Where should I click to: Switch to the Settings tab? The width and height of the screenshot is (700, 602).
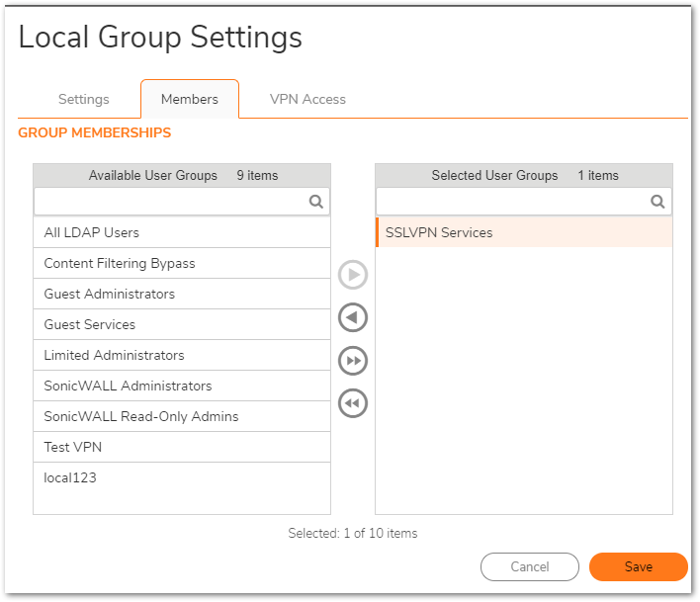(84, 99)
